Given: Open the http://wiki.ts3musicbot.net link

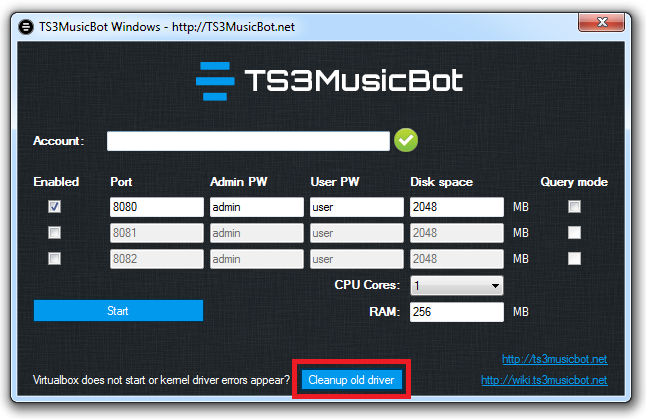Looking at the screenshot, I should point(544,380).
